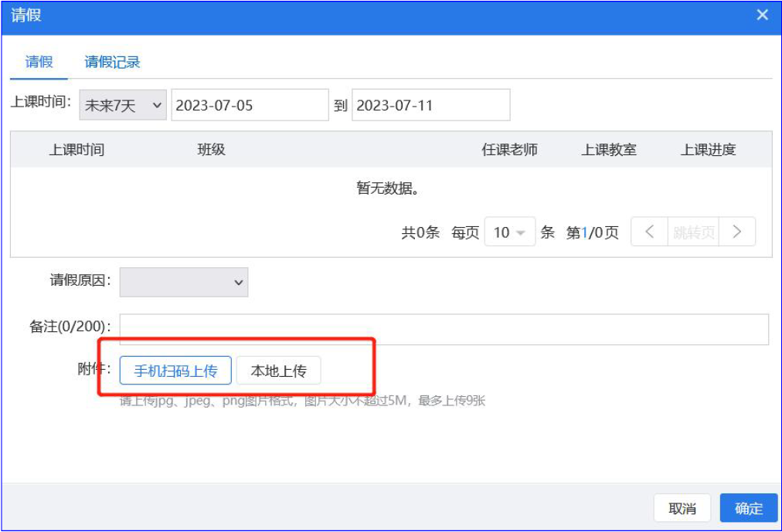
Task: Click the 上课时间 column header
Action: [76, 150]
